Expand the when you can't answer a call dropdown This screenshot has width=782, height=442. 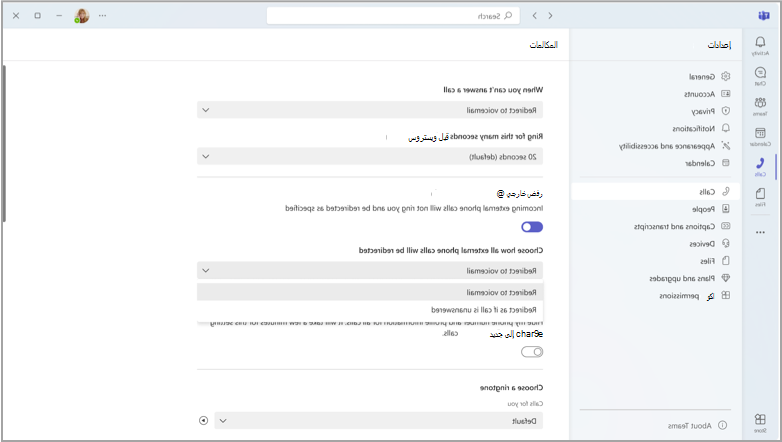[370, 110]
